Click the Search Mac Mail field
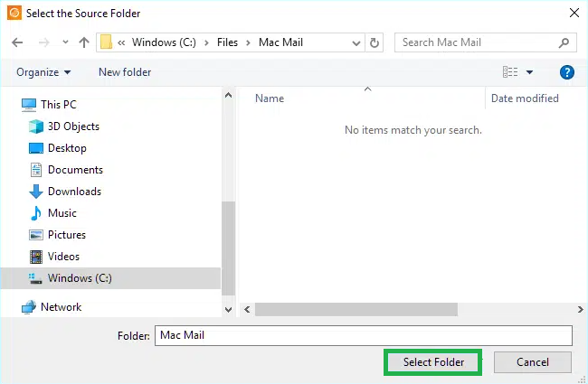The image size is (588, 384). coord(486,42)
